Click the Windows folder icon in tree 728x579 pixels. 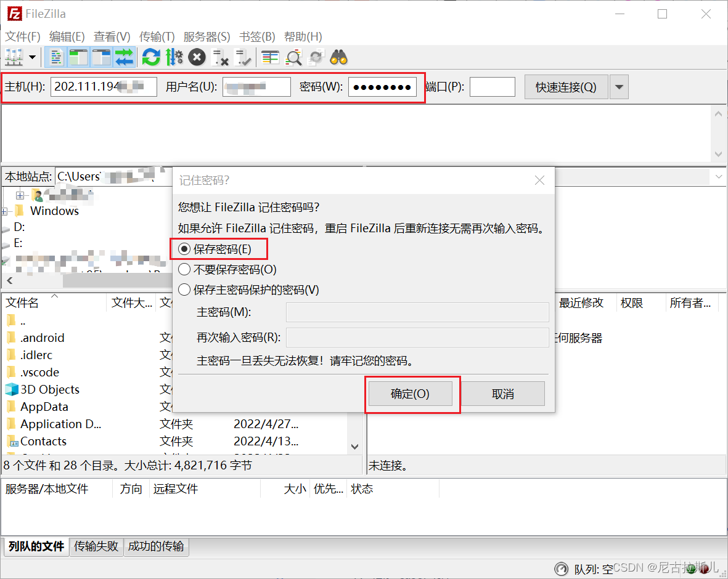click(20, 211)
